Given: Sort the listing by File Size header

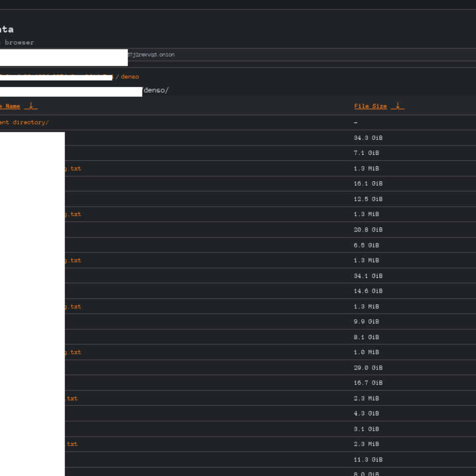Looking at the screenshot, I should point(370,106).
